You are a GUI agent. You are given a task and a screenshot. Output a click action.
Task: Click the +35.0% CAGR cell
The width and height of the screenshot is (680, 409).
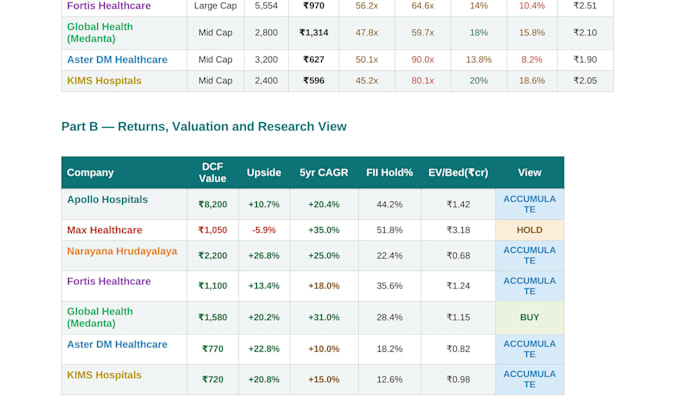tap(324, 230)
